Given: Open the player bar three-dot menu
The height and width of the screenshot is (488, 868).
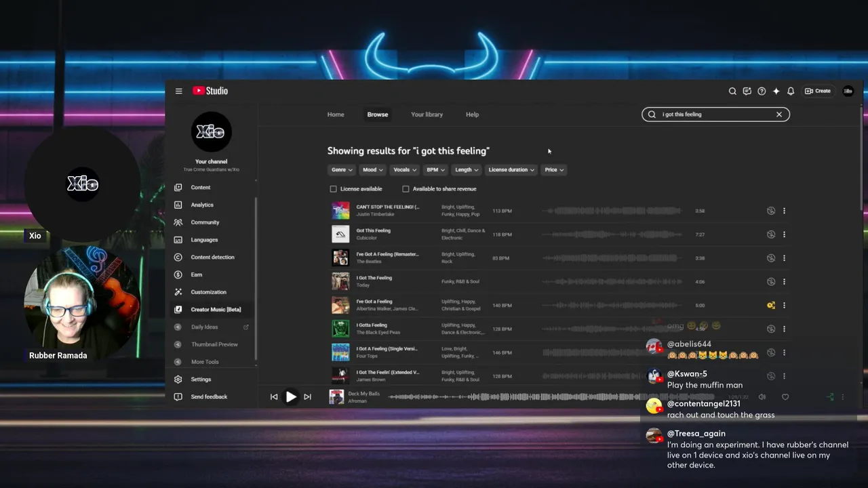Looking at the screenshot, I should [843, 397].
